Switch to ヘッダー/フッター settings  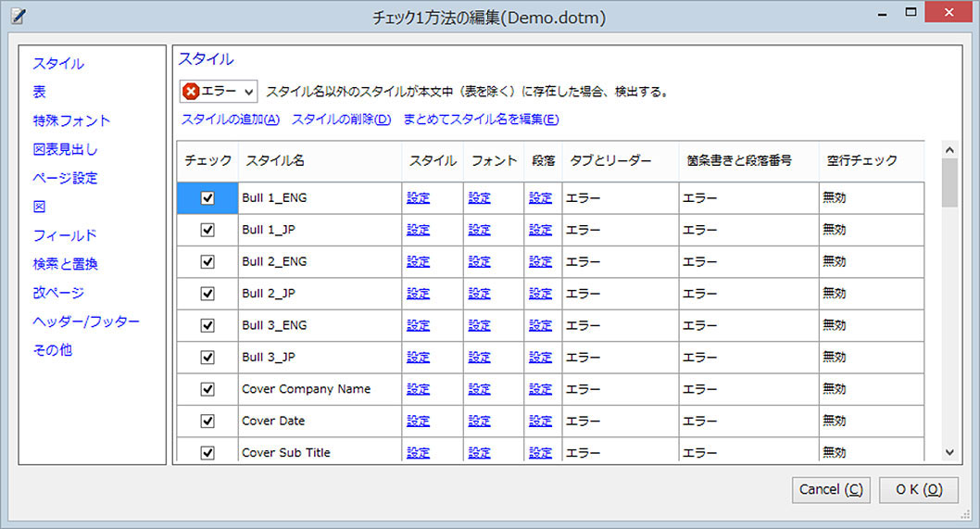pos(86,321)
